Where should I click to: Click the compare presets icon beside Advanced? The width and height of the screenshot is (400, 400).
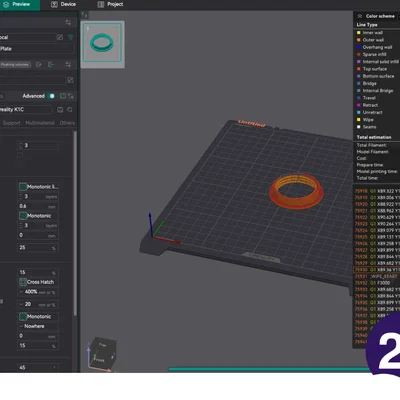[71, 96]
